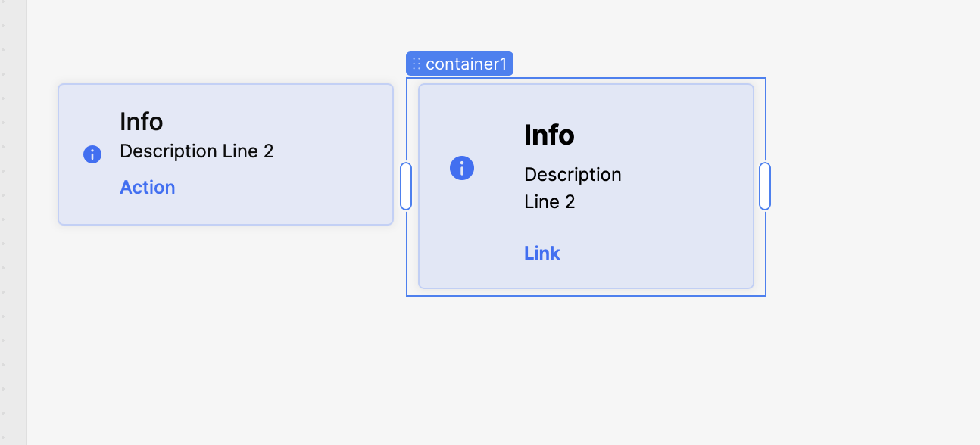Click the 'Description' word in container1 card
This screenshot has width=980, height=445.
573,175
